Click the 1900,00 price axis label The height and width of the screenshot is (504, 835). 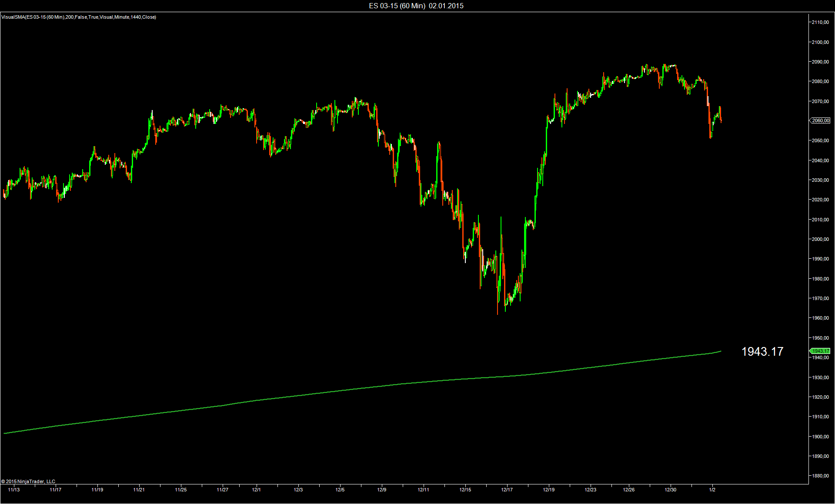[x=820, y=437]
